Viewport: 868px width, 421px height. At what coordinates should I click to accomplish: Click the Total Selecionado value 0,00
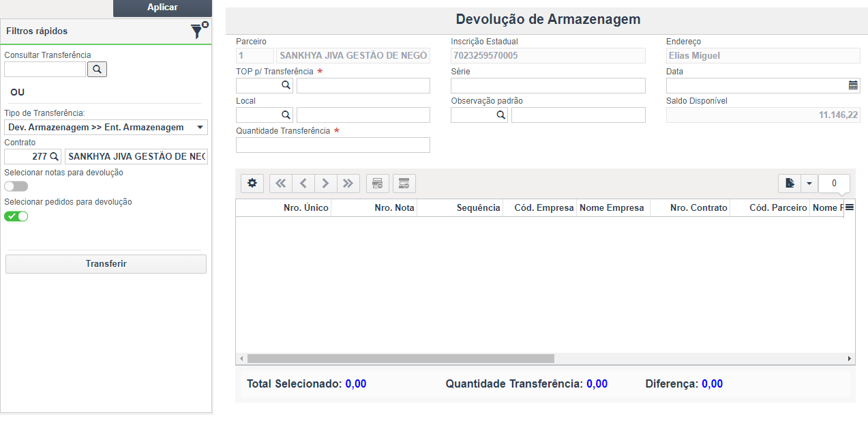[x=356, y=384]
